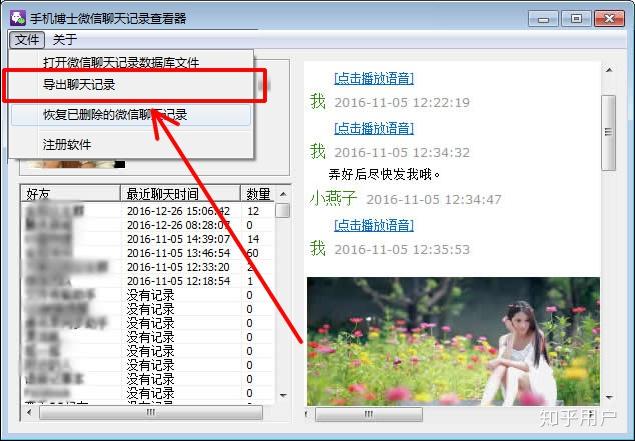Select the row dated 2016-11-05 12:33:20
Image resolution: width=635 pixels, height=441 pixels.
point(147,267)
